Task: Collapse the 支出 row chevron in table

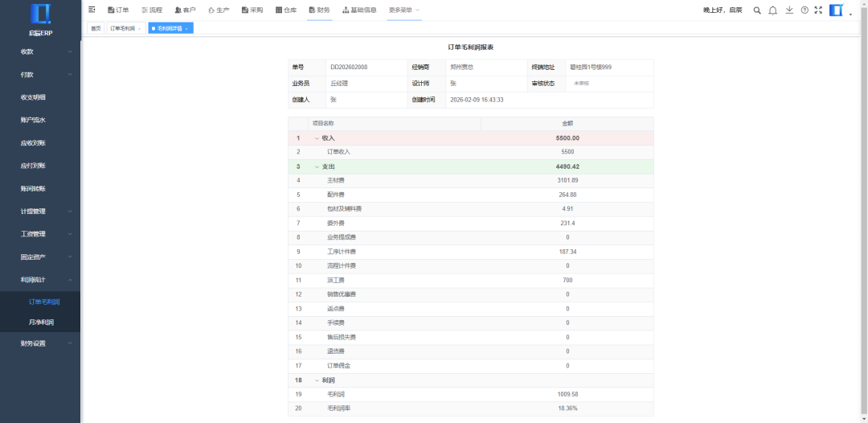Action: pos(317,166)
